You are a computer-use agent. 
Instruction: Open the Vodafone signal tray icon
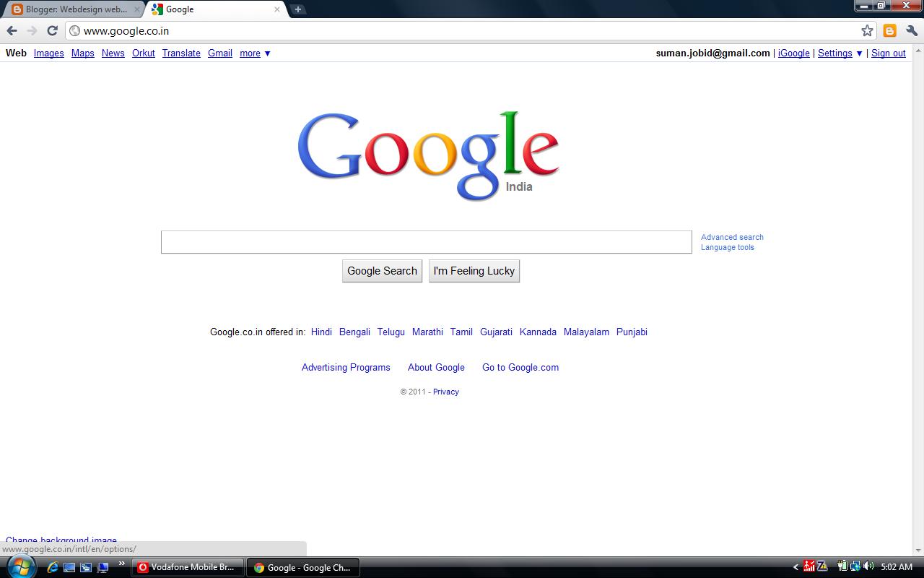809,566
